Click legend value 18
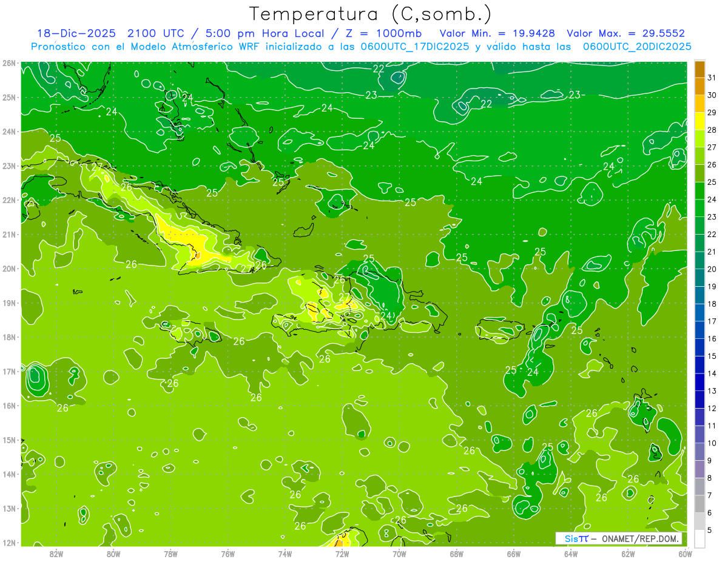Image resolution: width=728 pixels, height=562 pixels. 712,304
